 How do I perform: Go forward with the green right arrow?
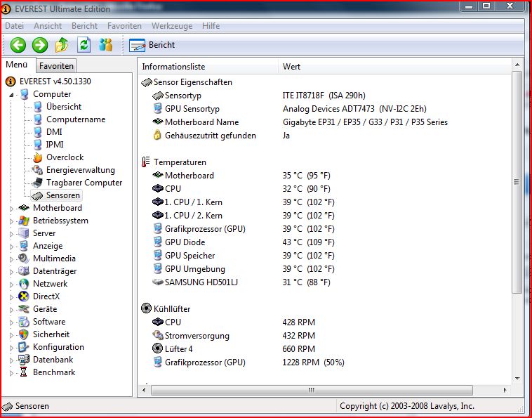coord(40,45)
